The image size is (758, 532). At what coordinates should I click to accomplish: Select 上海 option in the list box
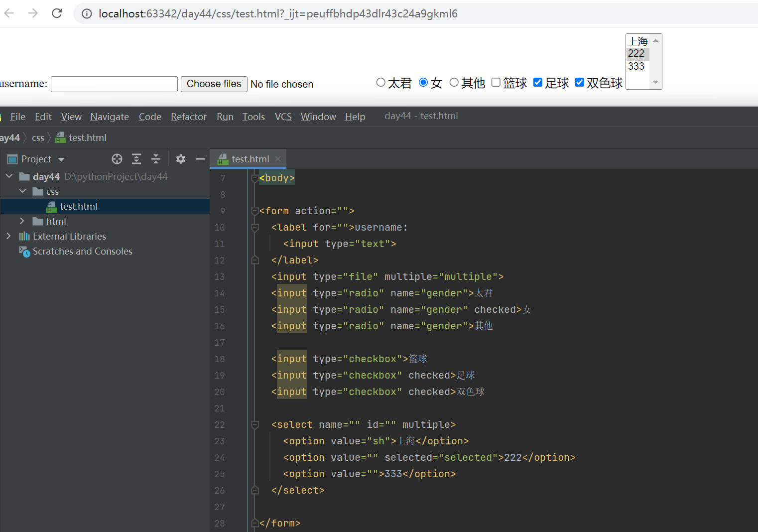[x=637, y=41]
